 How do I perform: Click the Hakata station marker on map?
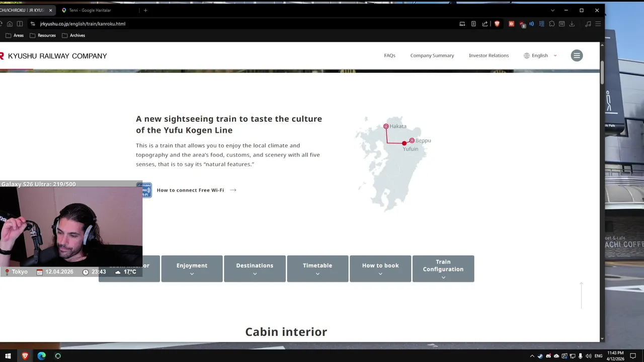(x=386, y=126)
